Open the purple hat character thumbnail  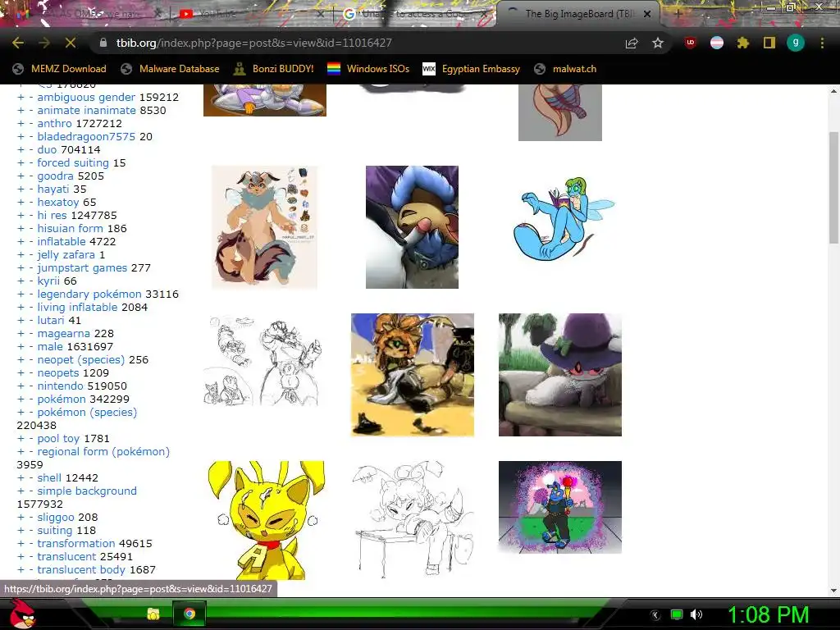559,374
